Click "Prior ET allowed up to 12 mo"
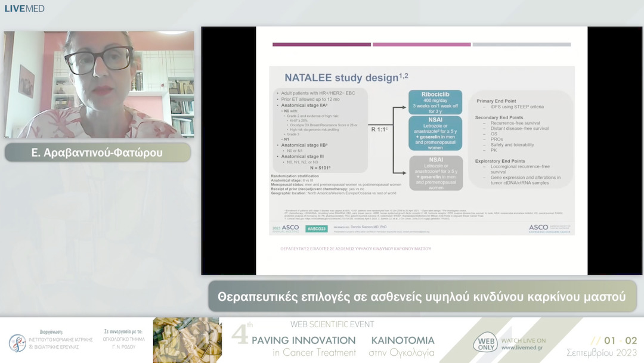The width and height of the screenshot is (644, 363). [x=310, y=100]
